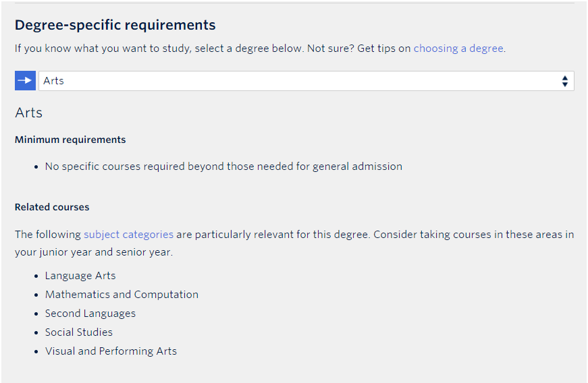This screenshot has width=588, height=383.
Task: Click the 'Arts' section heading
Action: pyautogui.click(x=29, y=113)
